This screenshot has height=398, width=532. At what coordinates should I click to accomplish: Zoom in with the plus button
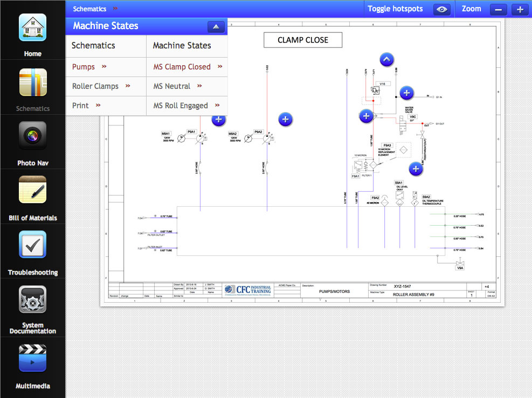tap(520, 9)
